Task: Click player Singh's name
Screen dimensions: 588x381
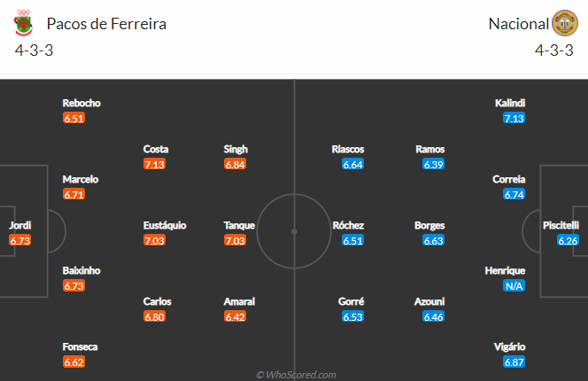Action: pyautogui.click(x=236, y=150)
